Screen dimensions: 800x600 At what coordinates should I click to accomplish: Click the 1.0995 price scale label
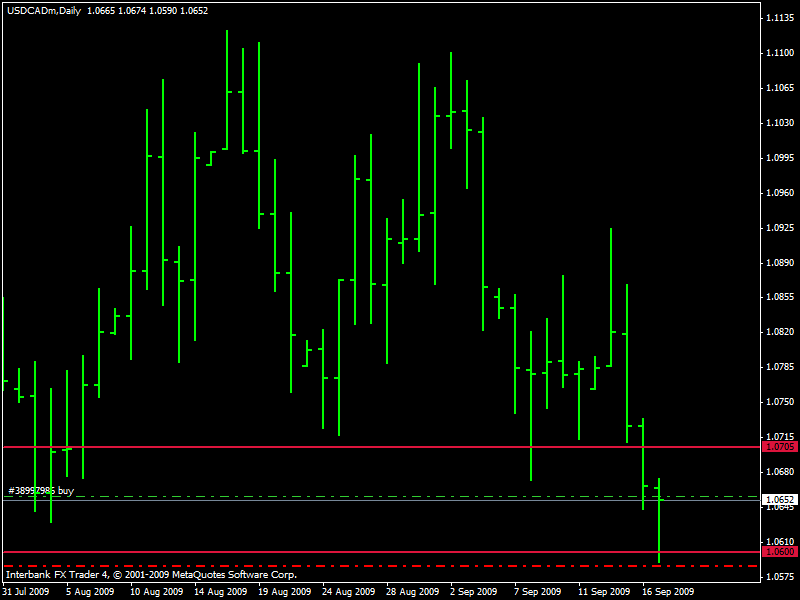click(x=779, y=158)
